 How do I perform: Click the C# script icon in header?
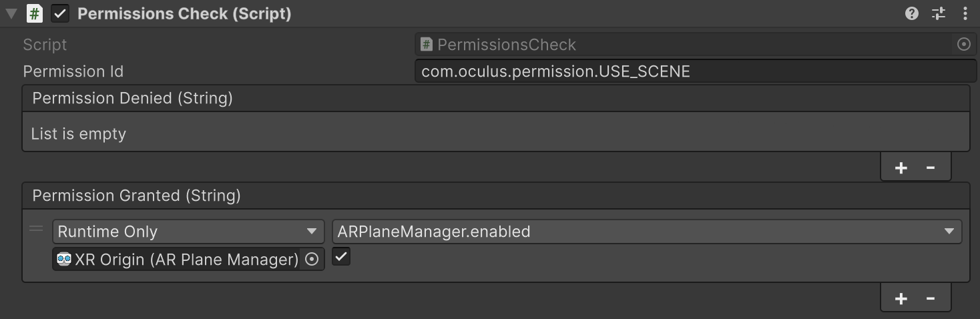34,13
